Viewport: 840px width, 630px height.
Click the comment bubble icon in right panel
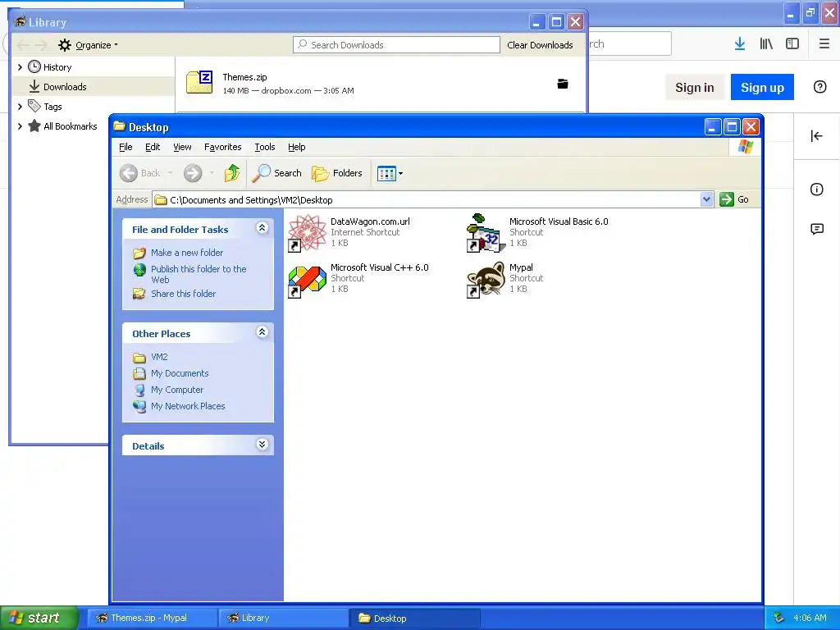[816, 230]
